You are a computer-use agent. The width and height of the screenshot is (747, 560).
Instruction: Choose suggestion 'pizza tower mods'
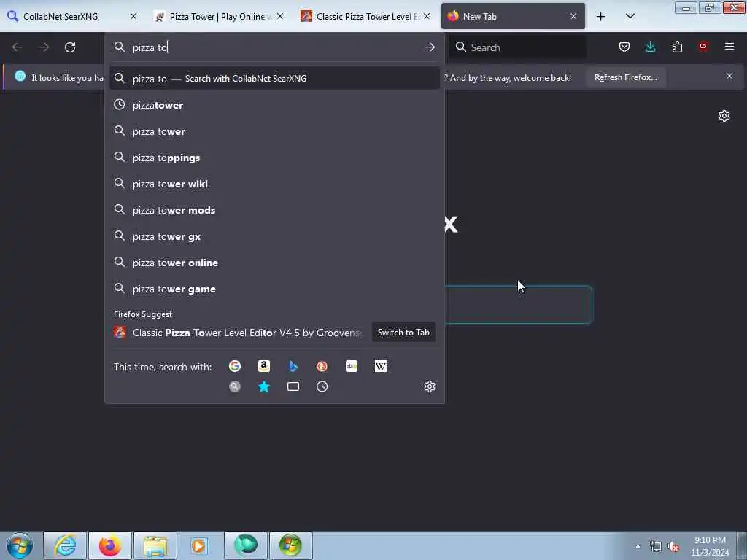(x=274, y=210)
